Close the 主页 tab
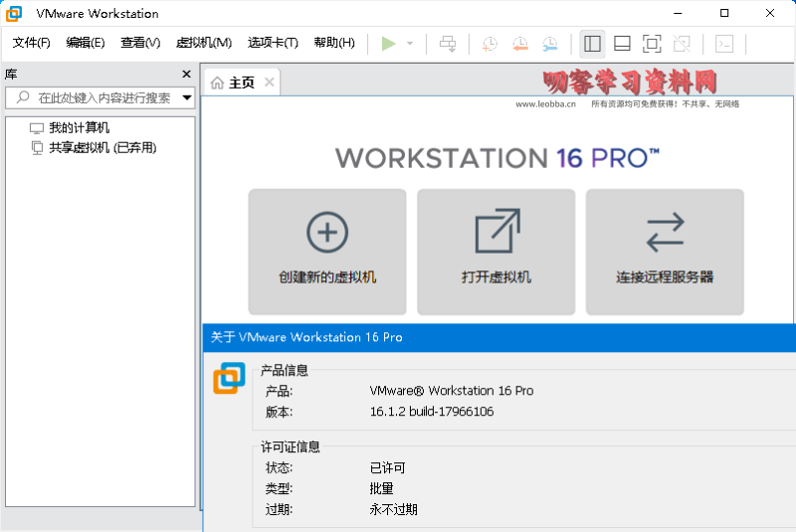 click(x=270, y=82)
